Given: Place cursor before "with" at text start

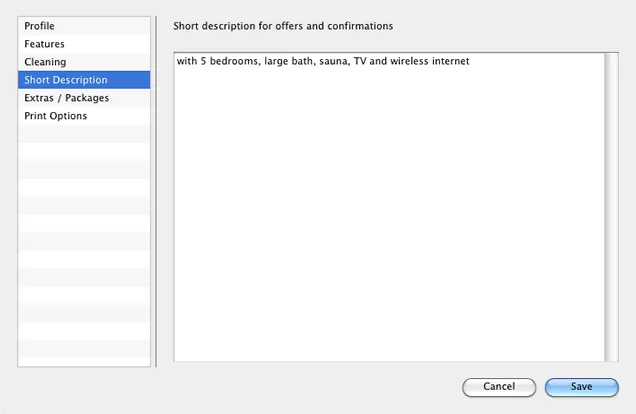Looking at the screenshot, I should 177,61.
